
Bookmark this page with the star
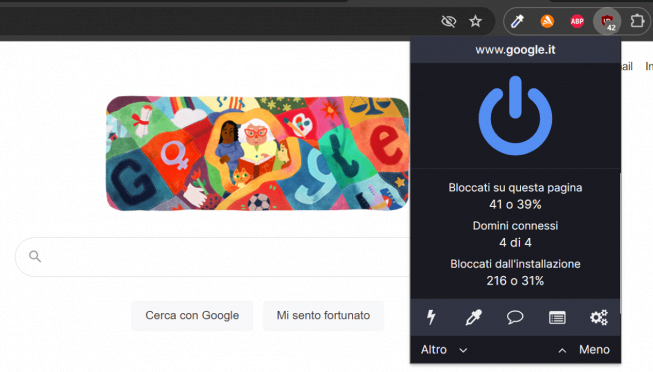[475, 21]
